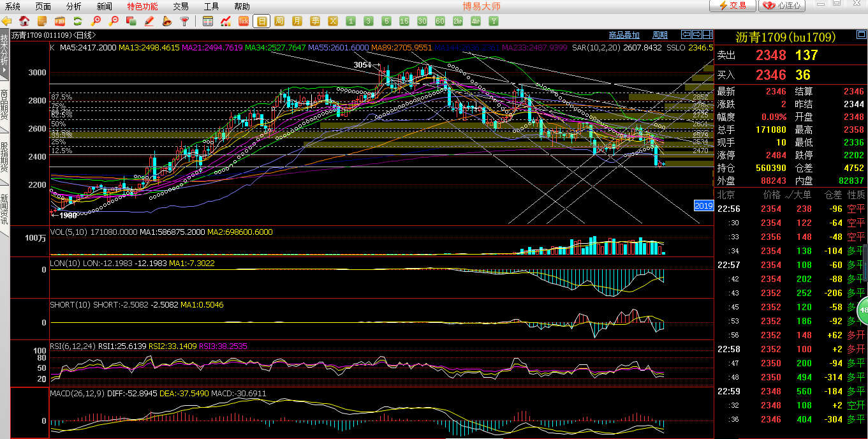
Task: Toggle the side panel layout icon
Action: 708,34
